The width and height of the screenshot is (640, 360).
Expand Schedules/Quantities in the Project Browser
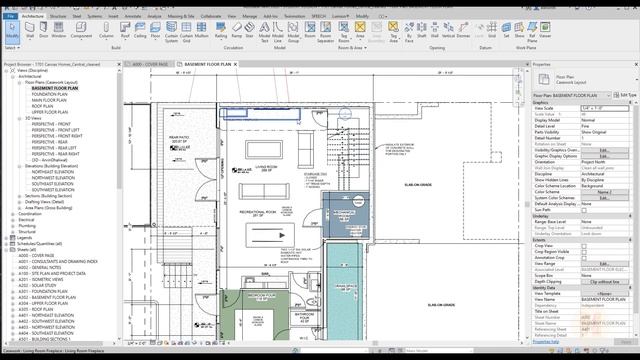click(x=6, y=244)
